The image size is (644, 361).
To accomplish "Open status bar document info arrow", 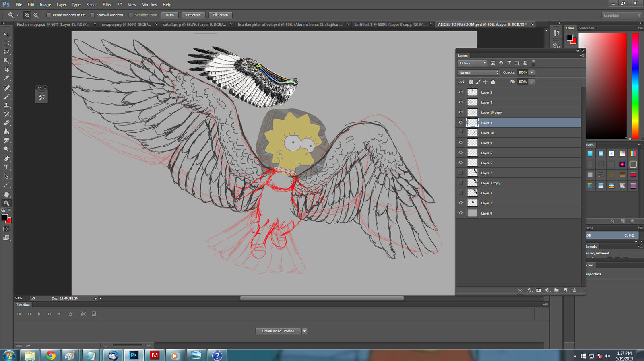I will pyautogui.click(x=95, y=299).
